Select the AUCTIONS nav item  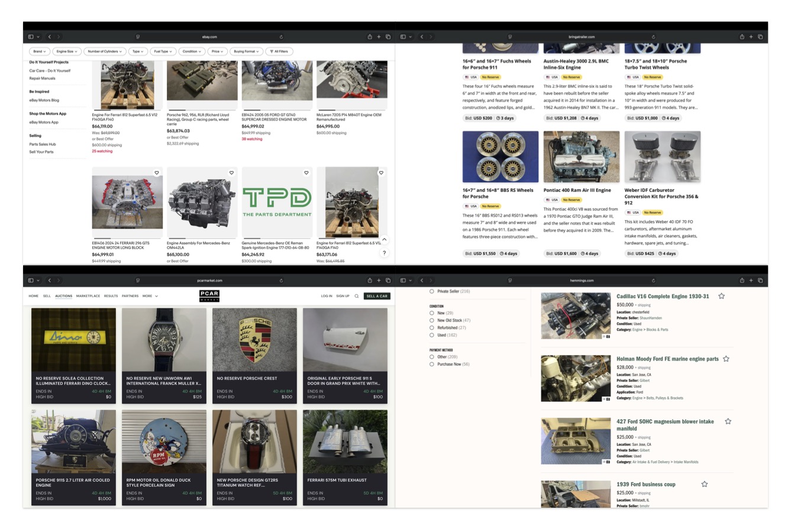coord(63,296)
